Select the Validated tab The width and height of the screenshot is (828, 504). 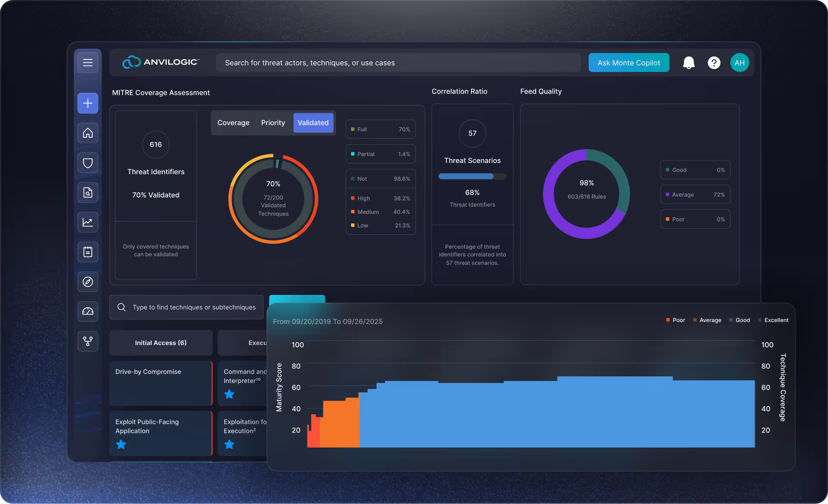[x=313, y=123]
